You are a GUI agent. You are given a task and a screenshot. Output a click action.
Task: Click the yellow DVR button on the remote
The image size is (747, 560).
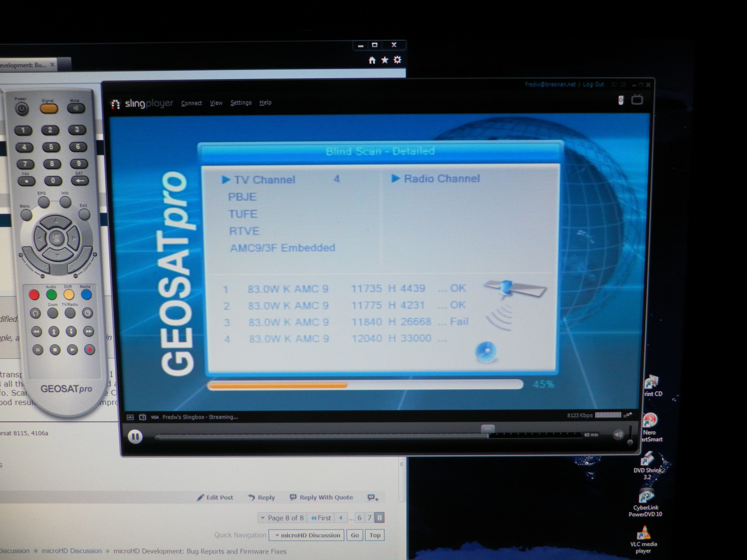[x=69, y=295]
